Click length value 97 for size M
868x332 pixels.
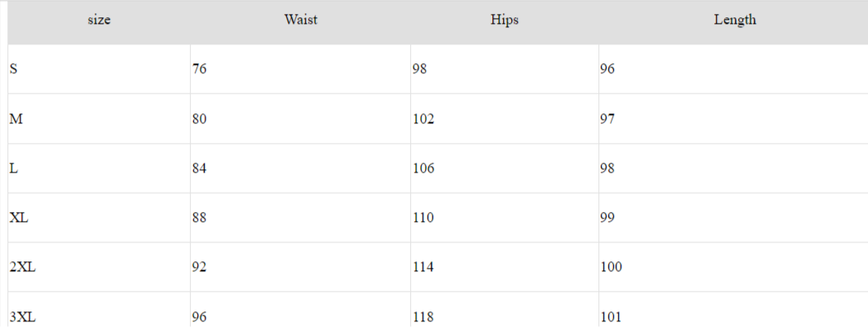tap(607, 119)
